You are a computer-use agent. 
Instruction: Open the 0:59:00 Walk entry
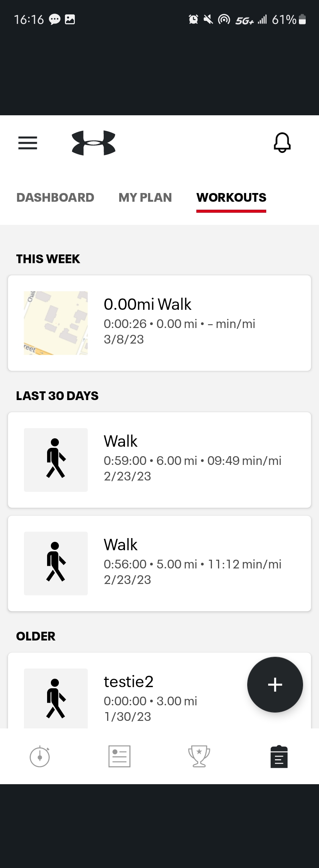click(159, 460)
